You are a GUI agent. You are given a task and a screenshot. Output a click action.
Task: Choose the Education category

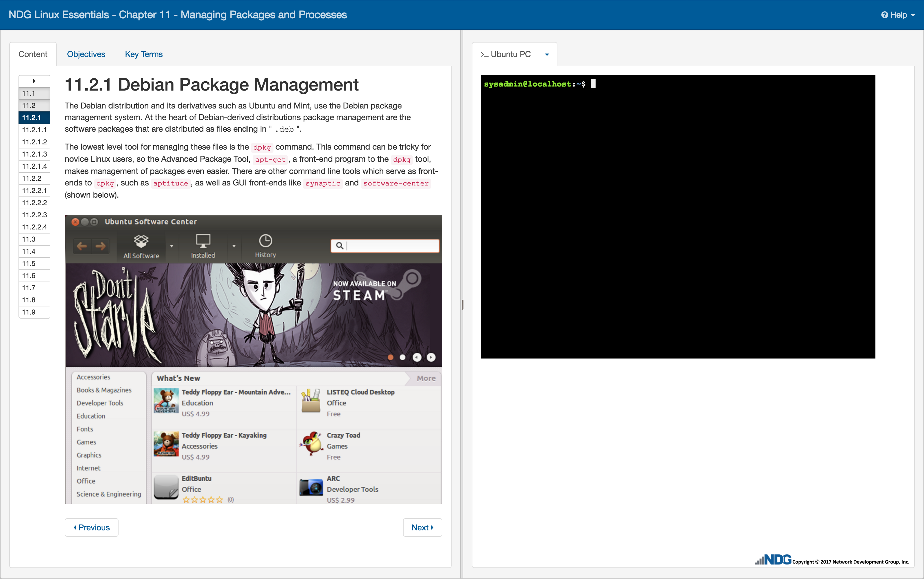coord(91,416)
